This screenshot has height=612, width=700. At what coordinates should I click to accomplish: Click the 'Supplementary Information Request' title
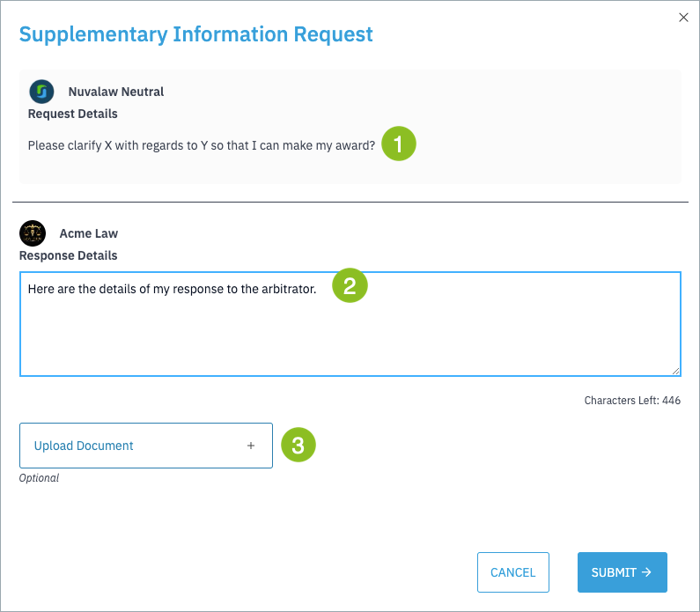(x=196, y=34)
